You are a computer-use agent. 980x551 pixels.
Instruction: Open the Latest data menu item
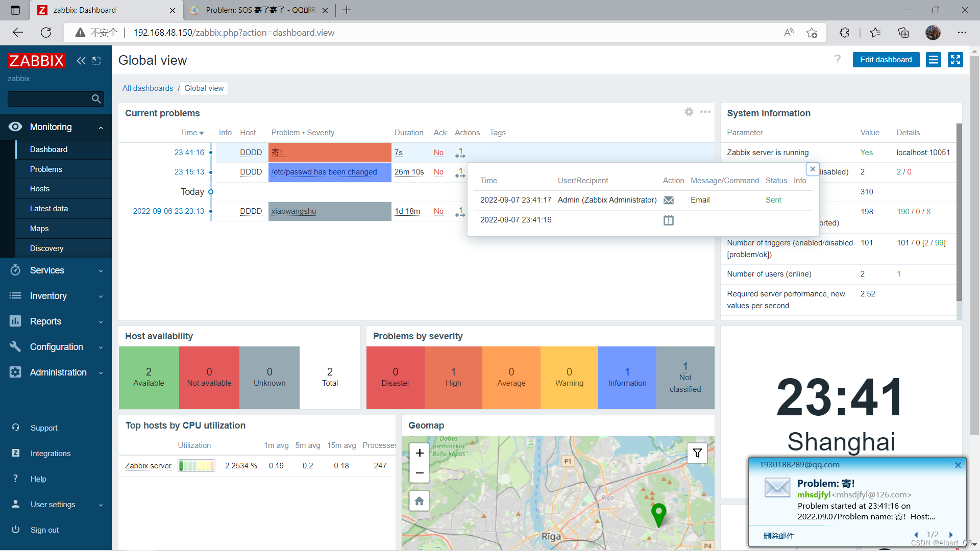click(63, 209)
